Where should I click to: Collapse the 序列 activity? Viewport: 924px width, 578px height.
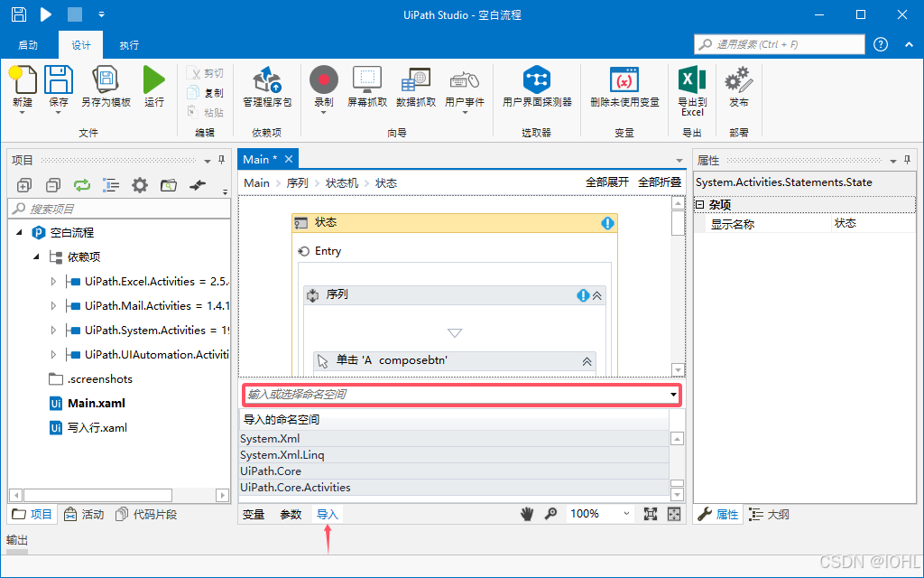coord(597,295)
